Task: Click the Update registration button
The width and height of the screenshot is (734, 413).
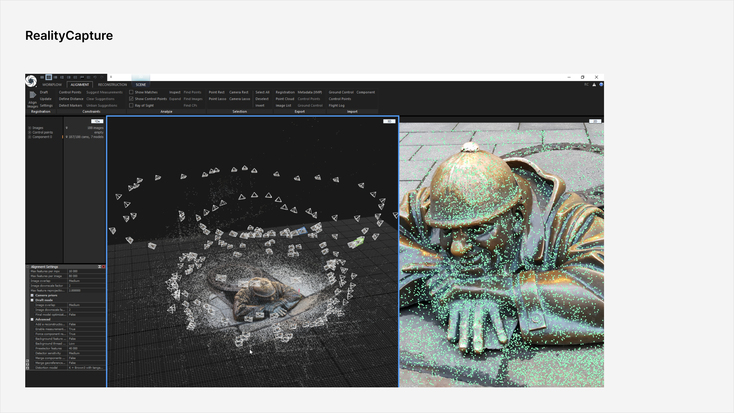Action: click(45, 99)
